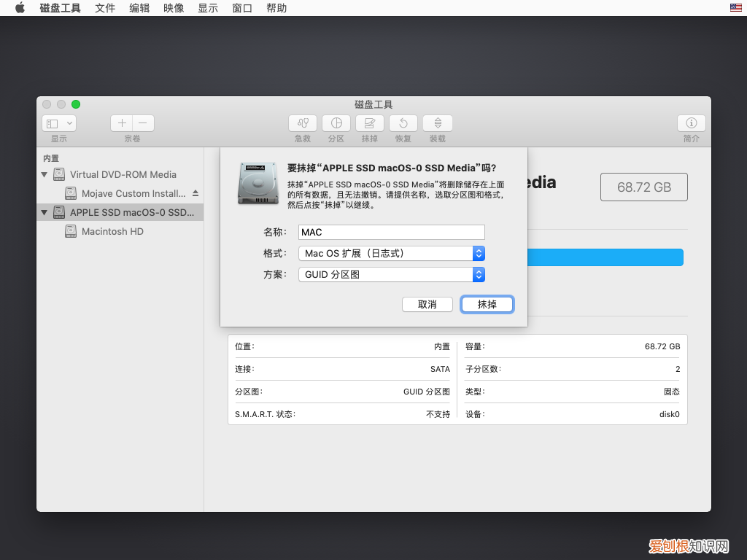Click the disk0 device value
Viewport: 747px width, 560px height.
(670, 414)
